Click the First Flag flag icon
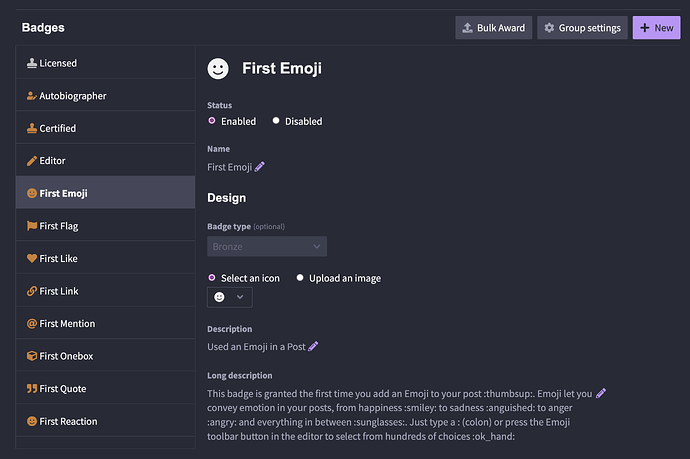The image size is (690, 459). (x=32, y=226)
